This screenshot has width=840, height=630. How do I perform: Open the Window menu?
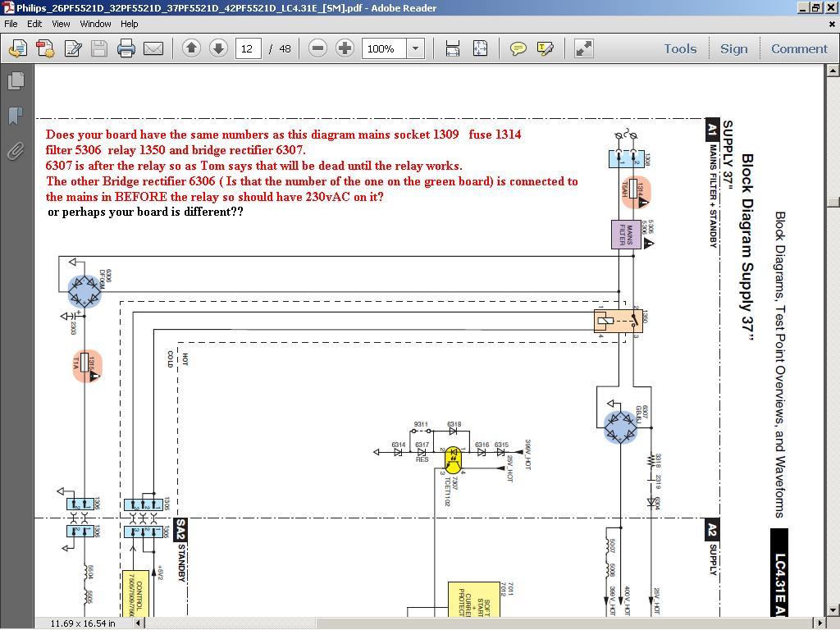pyautogui.click(x=95, y=24)
